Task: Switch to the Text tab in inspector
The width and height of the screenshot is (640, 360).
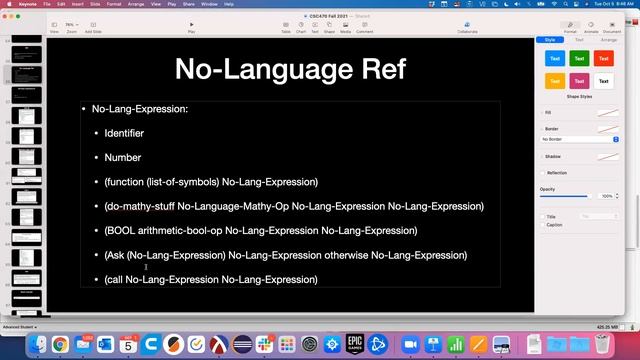Action: tap(579, 40)
